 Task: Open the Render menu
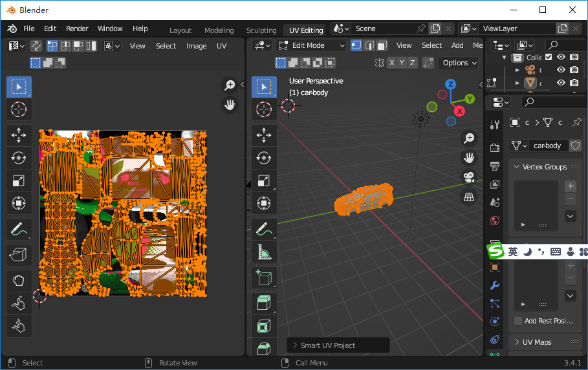click(77, 28)
